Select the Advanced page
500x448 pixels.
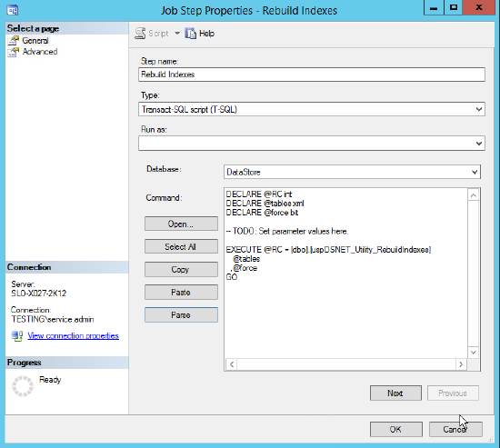(40, 52)
